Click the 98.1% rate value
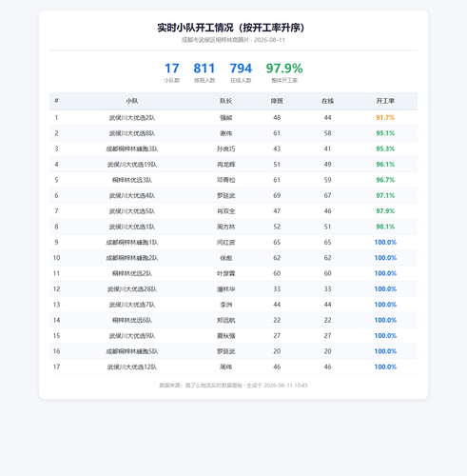 click(385, 227)
